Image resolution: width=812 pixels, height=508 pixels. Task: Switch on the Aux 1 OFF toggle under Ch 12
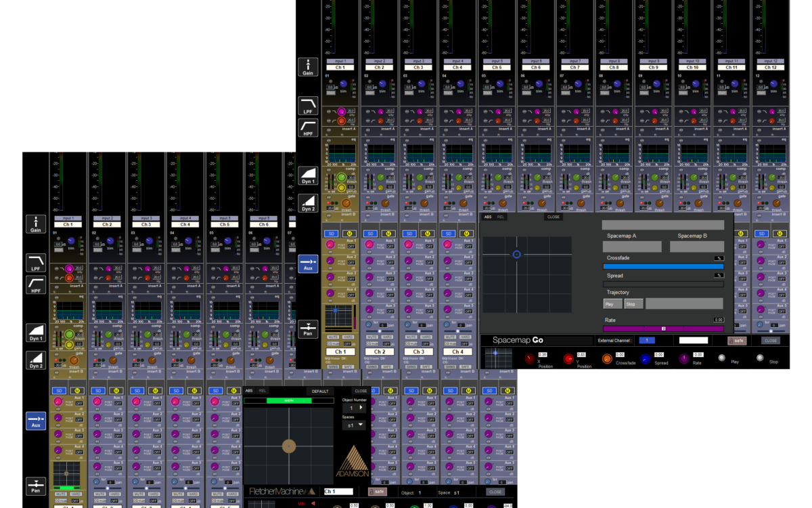[782, 246]
